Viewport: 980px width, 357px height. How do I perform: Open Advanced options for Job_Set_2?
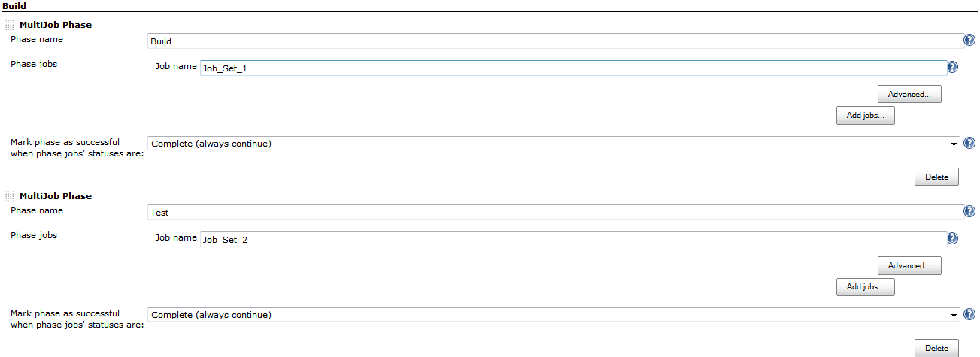pyautogui.click(x=909, y=266)
